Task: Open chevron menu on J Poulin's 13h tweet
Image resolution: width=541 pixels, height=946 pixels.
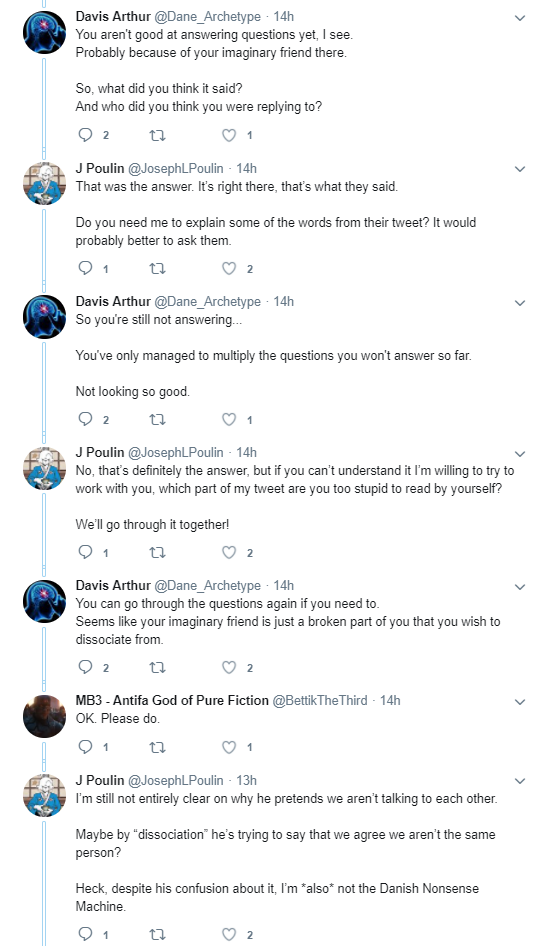Action: (519, 781)
